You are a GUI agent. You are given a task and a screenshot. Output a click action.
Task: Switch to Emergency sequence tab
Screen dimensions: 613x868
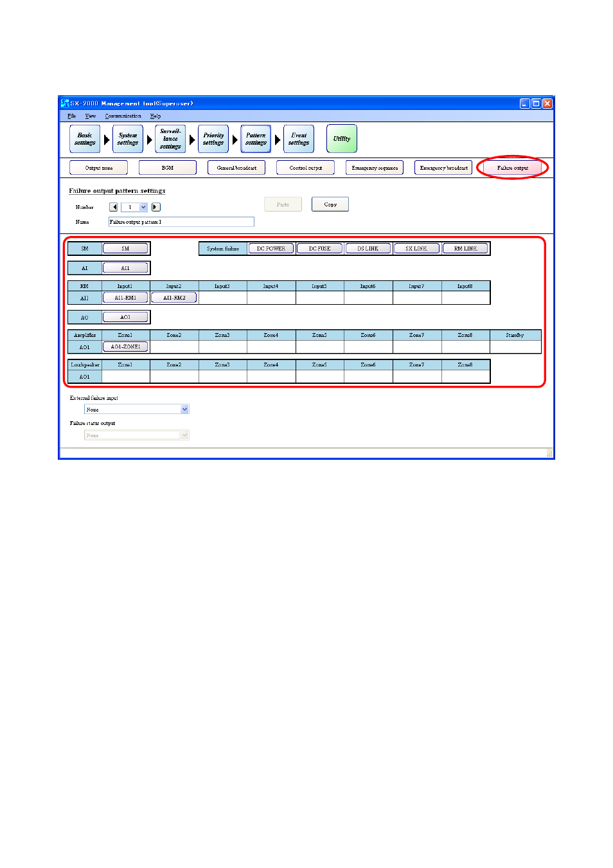[x=375, y=168]
